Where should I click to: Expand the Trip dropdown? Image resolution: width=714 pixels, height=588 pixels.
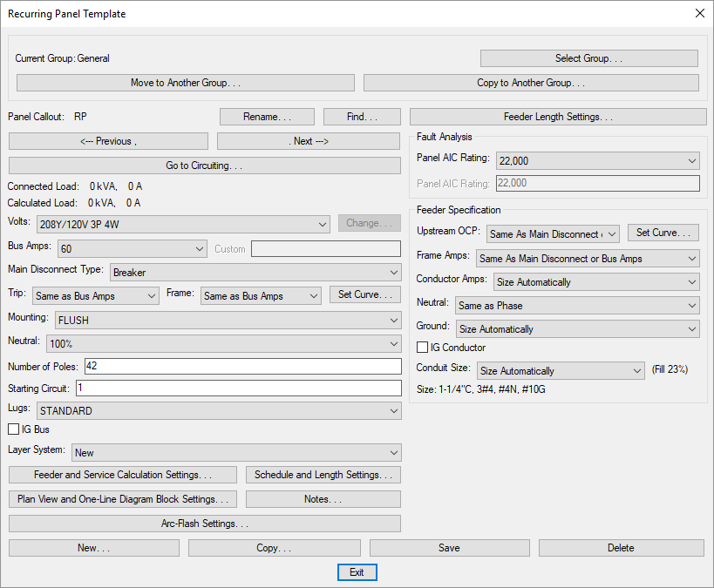click(x=96, y=296)
